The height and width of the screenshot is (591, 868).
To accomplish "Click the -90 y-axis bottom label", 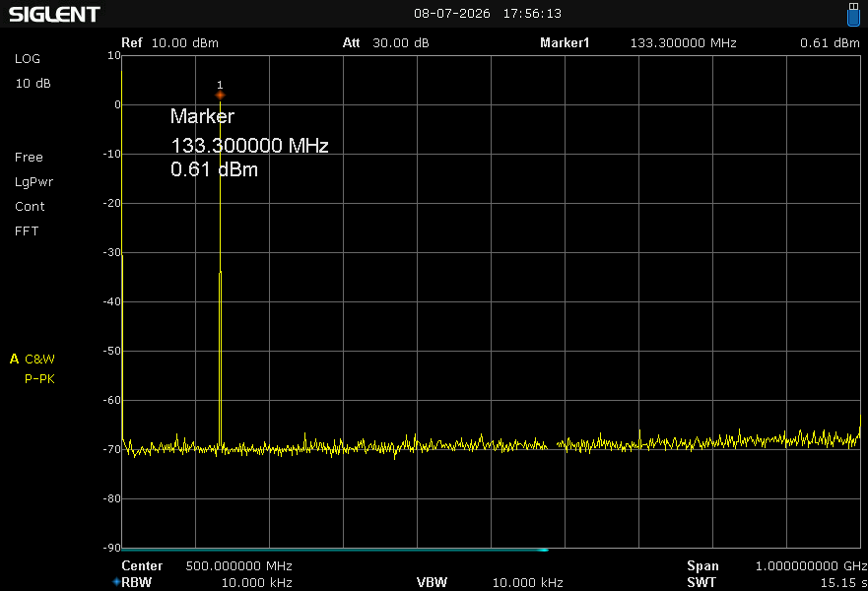I will [x=111, y=548].
